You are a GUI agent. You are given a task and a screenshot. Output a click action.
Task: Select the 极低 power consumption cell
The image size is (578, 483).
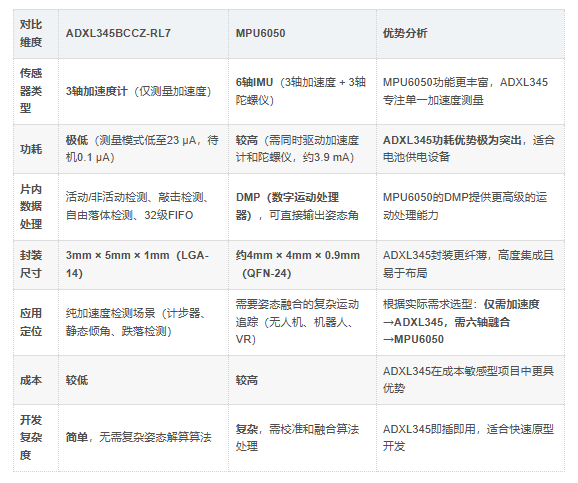click(x=142, y=149)
